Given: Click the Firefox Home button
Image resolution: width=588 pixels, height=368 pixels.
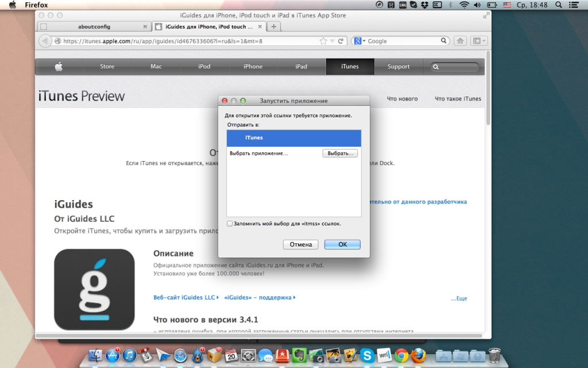Looking at the screenshot, I should [460, 41].
